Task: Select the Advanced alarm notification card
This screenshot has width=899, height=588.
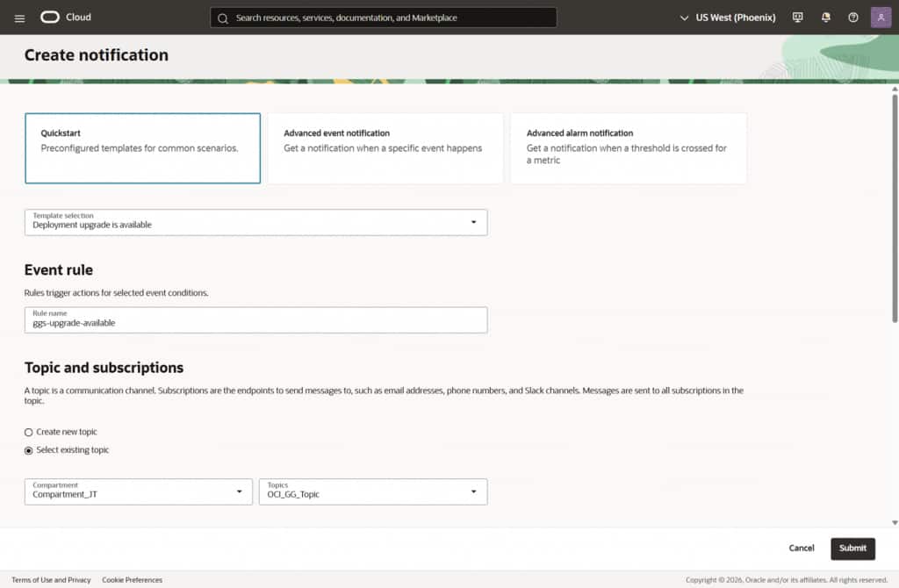Action: click(x=629, y=148)
